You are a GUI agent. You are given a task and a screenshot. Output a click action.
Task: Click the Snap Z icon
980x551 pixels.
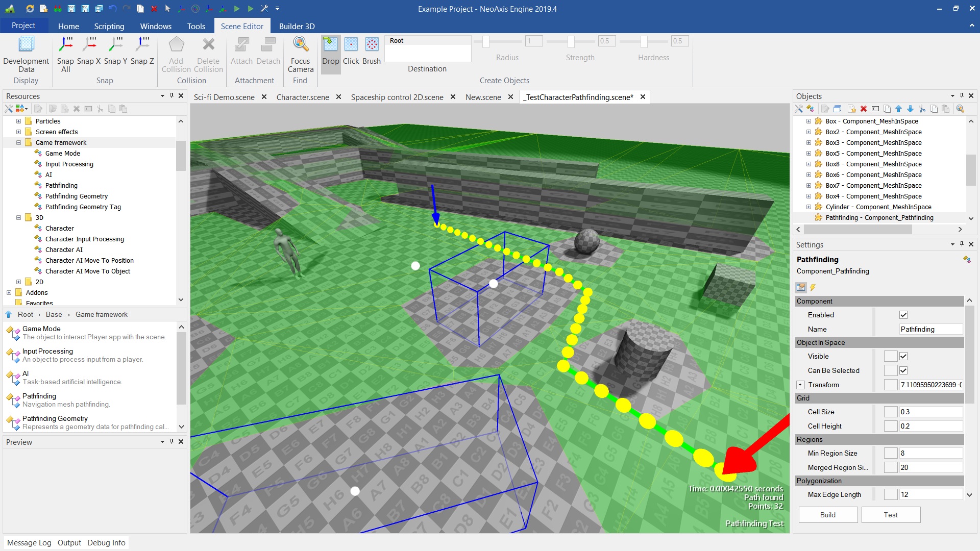pos(142,45)
